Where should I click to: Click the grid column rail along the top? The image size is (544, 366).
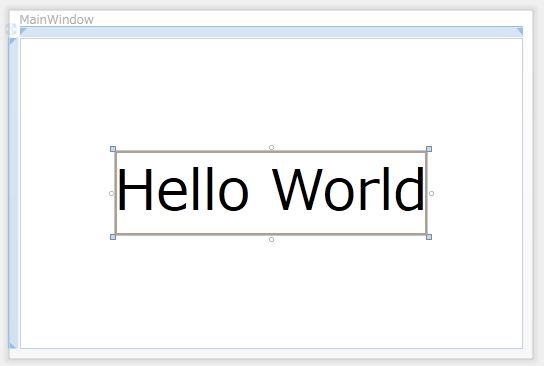[x=271, y=32]
